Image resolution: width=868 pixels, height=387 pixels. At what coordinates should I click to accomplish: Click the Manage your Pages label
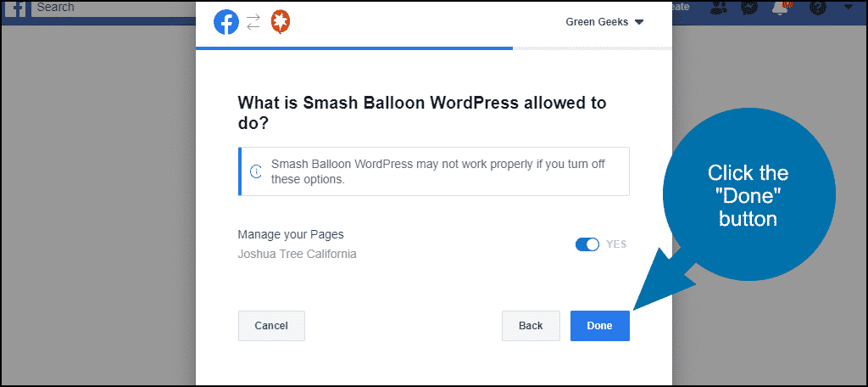tap(291, 234)
